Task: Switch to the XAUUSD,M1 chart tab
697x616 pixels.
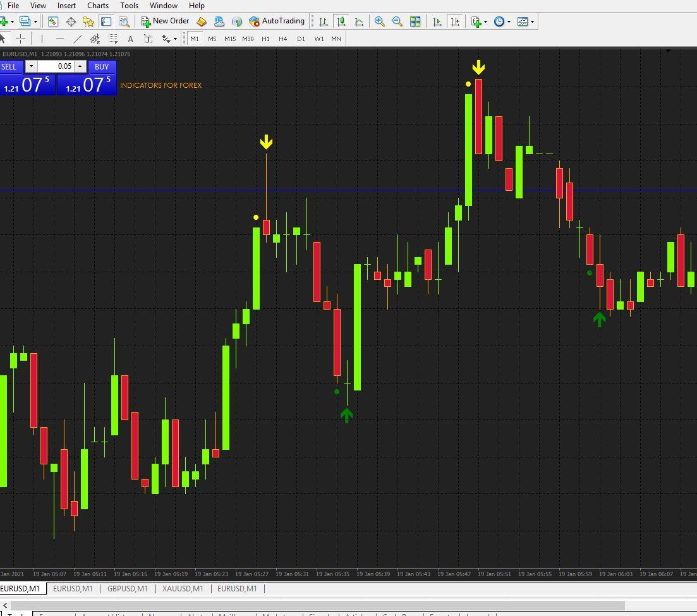Action: (x=182, y=588)
